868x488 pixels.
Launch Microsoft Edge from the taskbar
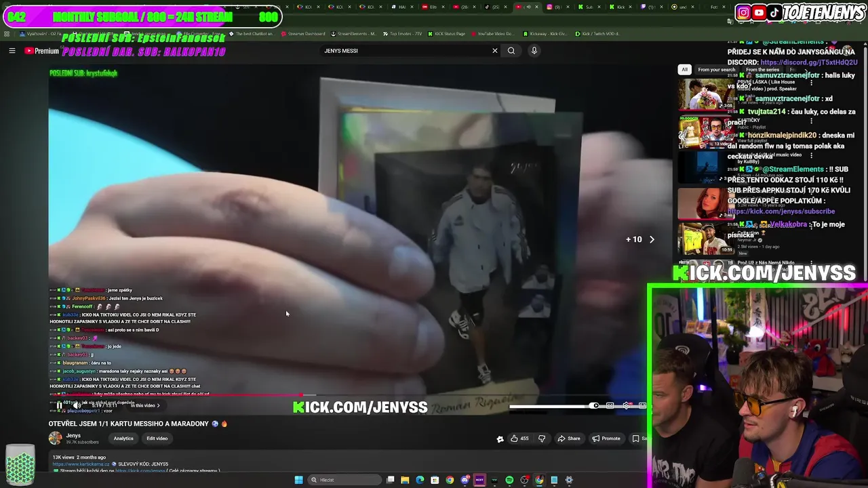pyautogui.click(x=420, y=480)
